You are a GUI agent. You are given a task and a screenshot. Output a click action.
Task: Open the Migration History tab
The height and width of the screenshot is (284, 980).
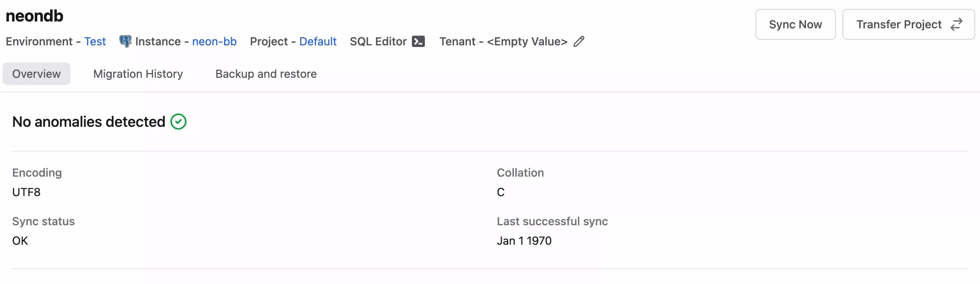pyautogui.click(x=138, y=74)
